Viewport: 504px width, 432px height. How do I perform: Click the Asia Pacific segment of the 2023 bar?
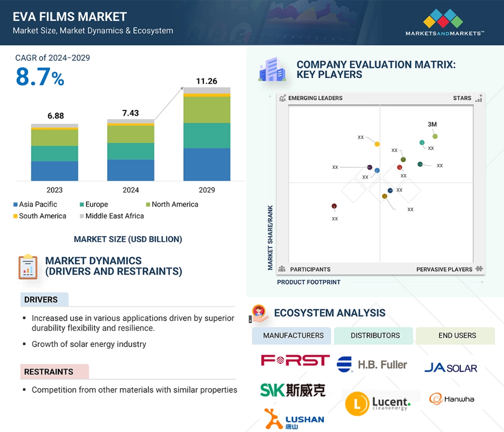pyautogui.click(x=55, y=171)
